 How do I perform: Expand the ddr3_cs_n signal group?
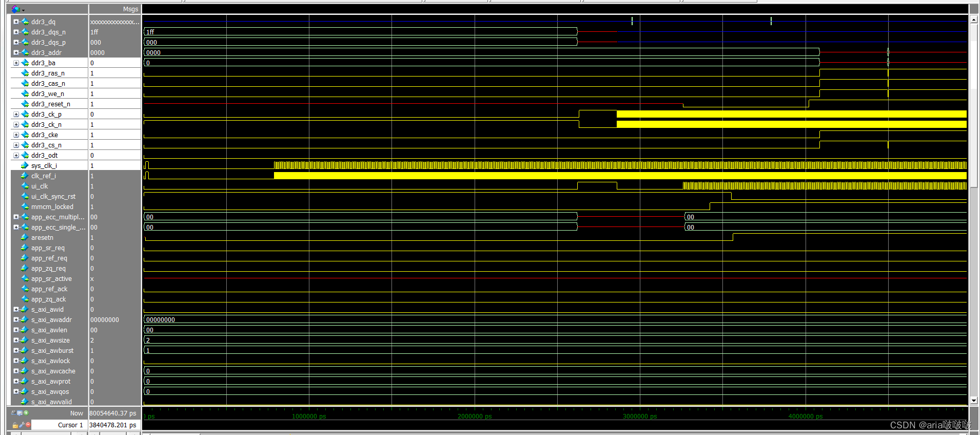tap(16, 145)
